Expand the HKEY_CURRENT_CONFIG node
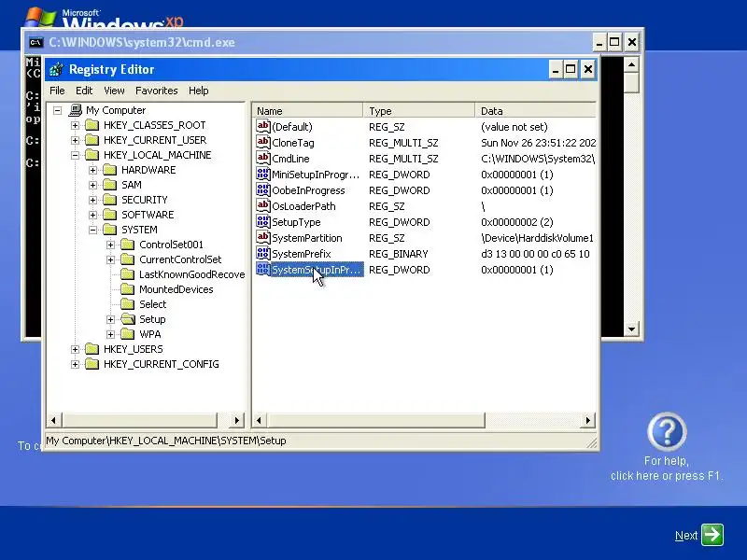 tap(76, 364)
